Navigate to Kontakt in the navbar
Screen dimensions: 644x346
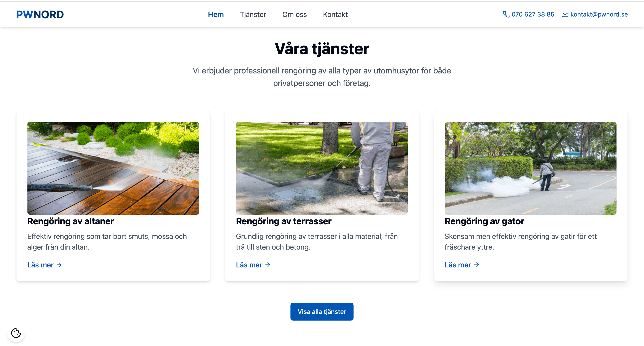tap(335, 15)
